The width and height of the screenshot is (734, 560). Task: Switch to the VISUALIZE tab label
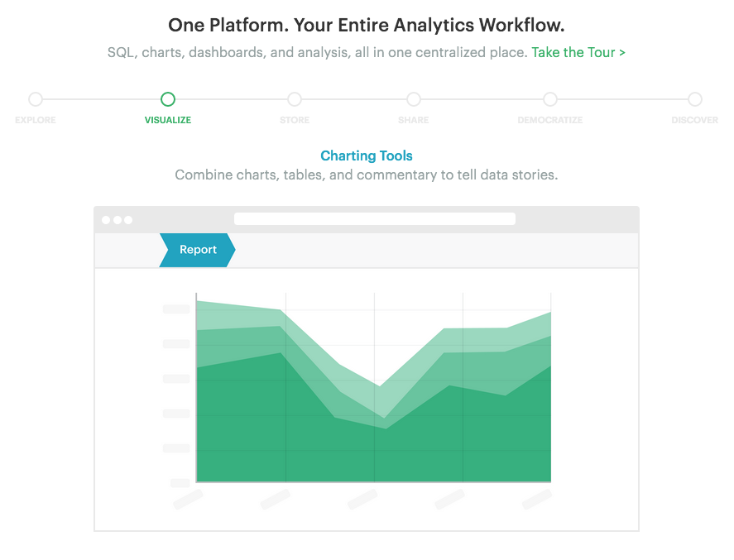(x=168, y=120)
